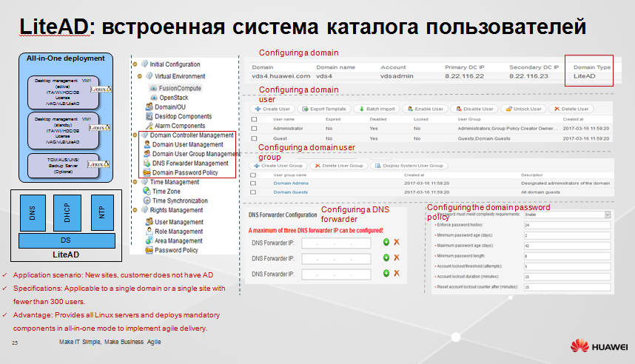635x364 pixels.
Task: Click orange delete icon for first DNS Forwarder IP
Action: (397, 242)
